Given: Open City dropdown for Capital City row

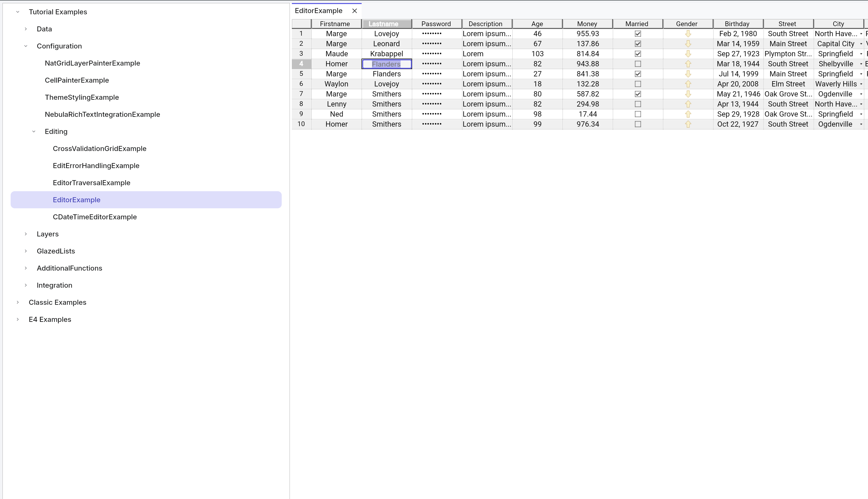Looking at the screenshot, I should click(861, 44).
